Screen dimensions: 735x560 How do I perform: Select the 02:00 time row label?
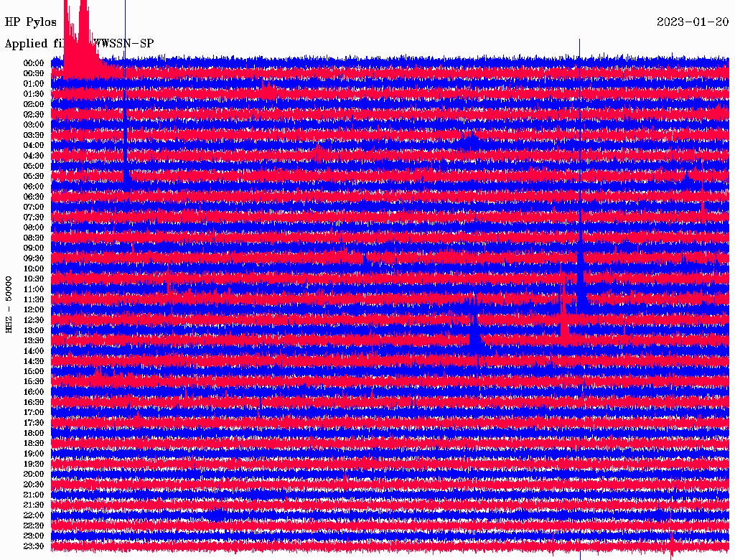point(34,104)
